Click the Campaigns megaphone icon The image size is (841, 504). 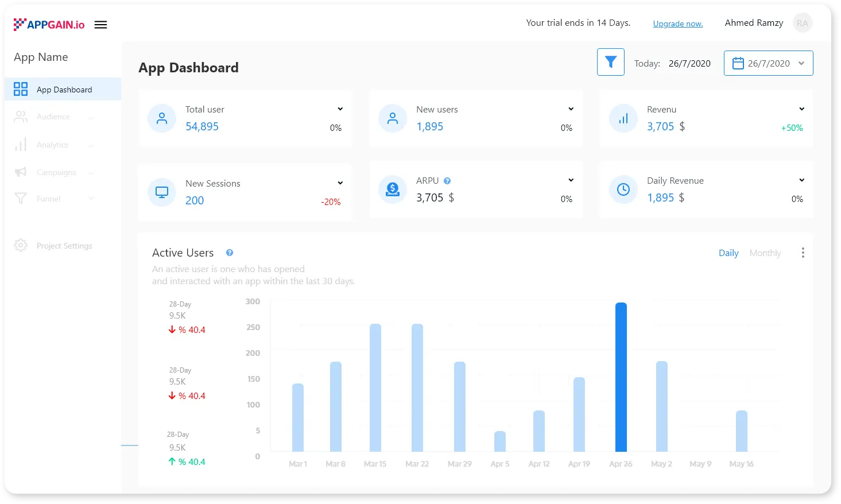point(21,172)
